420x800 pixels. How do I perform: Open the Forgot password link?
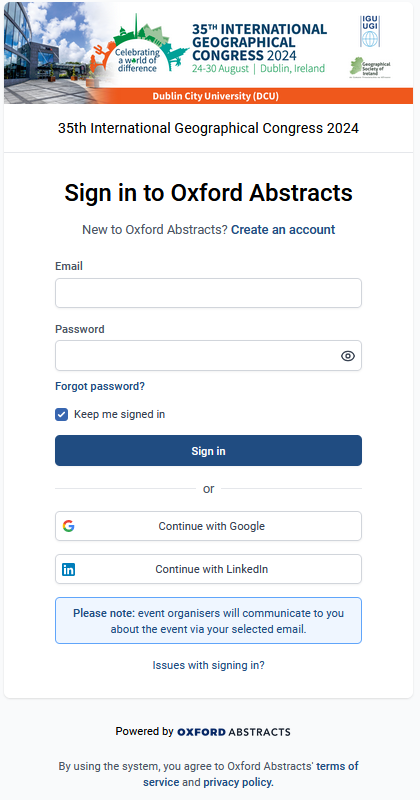click(x=100, y=386)
